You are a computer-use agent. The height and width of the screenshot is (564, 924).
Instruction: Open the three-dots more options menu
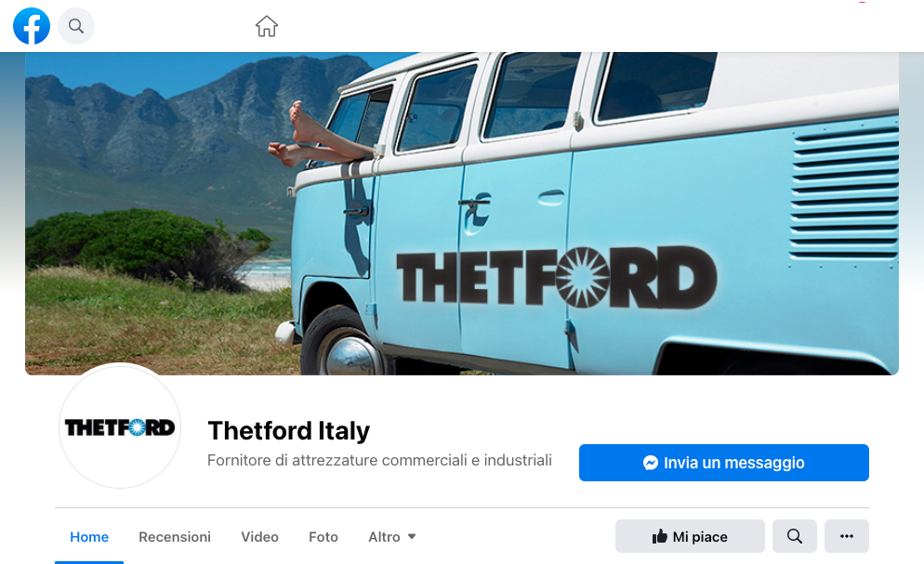[x=847, y=536]
